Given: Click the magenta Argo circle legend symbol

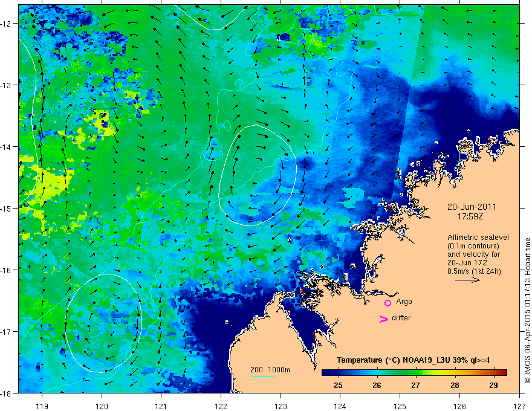Looking at the screenshot, I should [388, 303].
